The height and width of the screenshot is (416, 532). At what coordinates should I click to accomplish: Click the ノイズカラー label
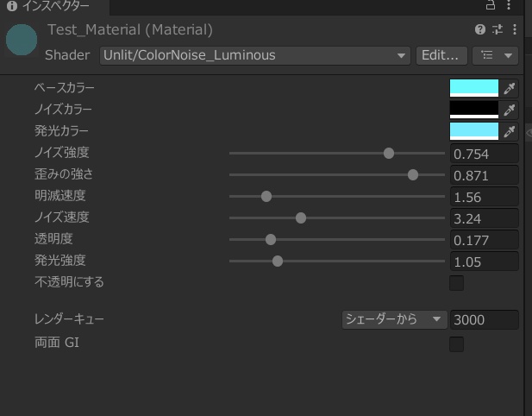tap(63, 110)
